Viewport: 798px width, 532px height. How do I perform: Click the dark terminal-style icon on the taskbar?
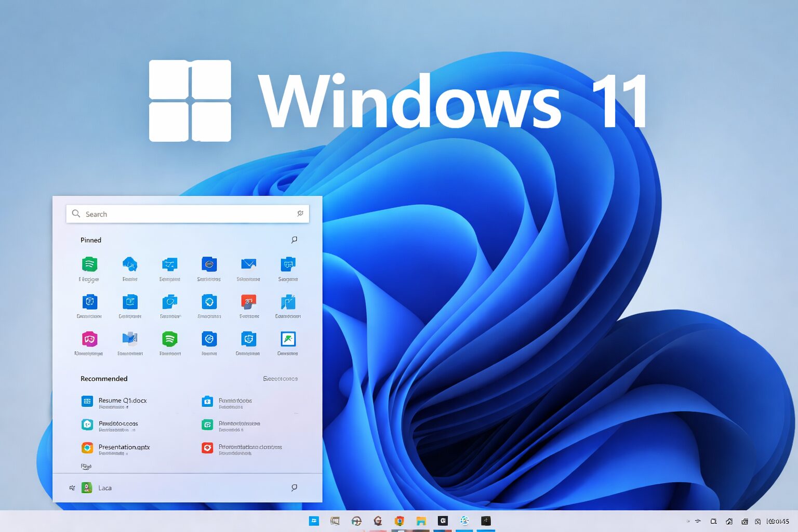point(486,521)
